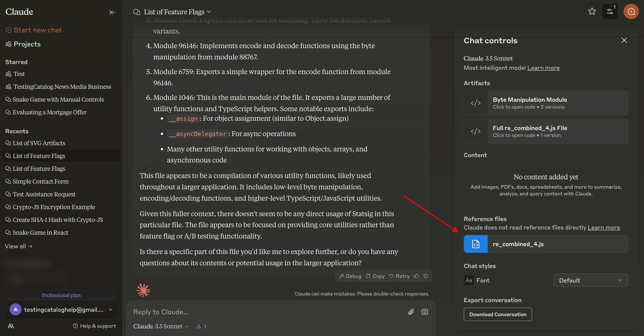This screenshot has height=336, width=644.
Task: Open the Byte Manipulation Module artifact
Action: [x=546, y=103]
